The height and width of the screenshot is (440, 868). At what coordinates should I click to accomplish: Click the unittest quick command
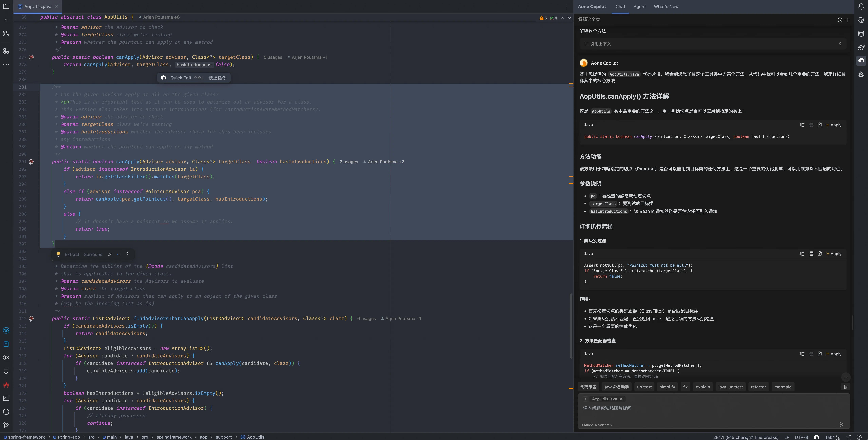coord(644,387)
